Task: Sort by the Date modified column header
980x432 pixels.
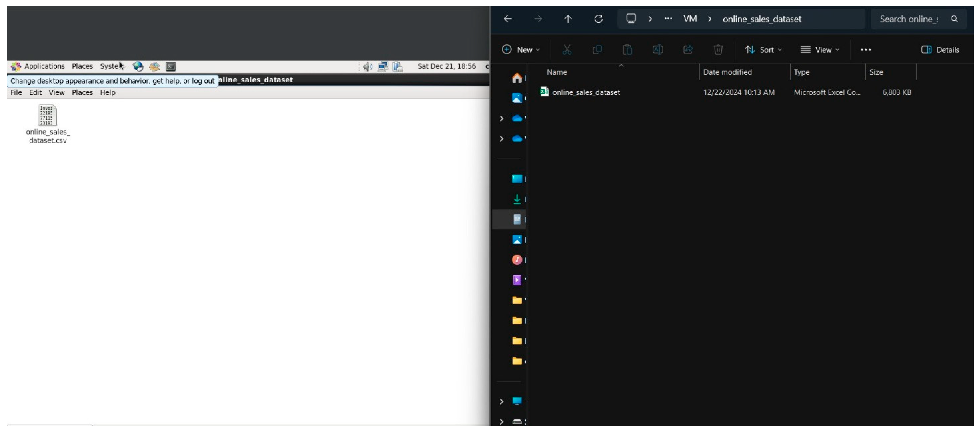Action: [727, 72]
